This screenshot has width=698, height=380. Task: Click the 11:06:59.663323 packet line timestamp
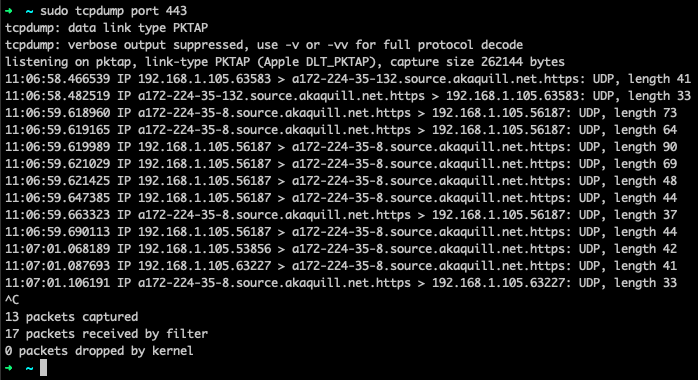coord(57,214)
